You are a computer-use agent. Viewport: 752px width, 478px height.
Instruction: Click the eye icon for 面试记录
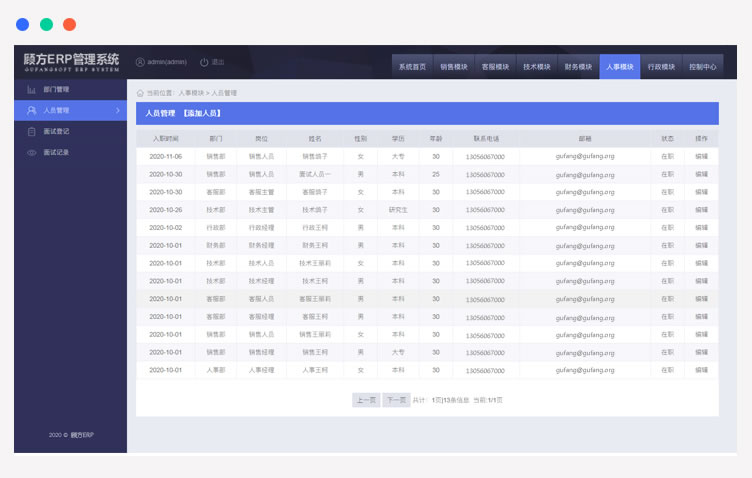click(x=31, y=152)
